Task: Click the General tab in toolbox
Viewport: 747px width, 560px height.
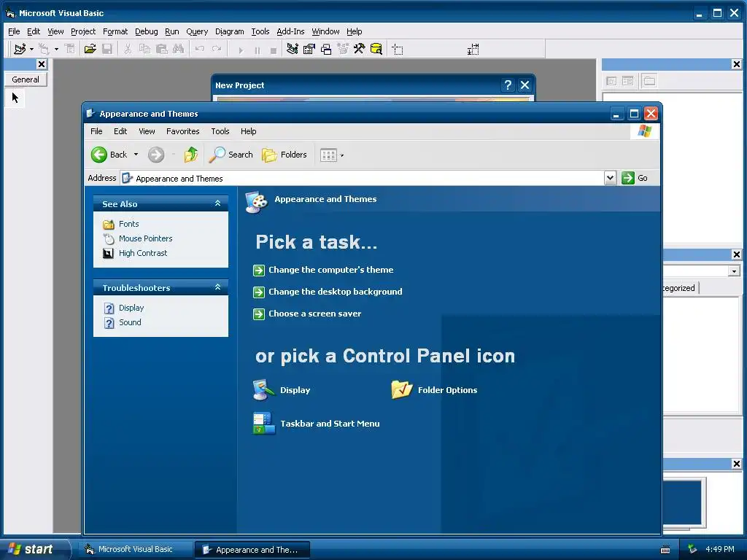Action: coord(26,79)
